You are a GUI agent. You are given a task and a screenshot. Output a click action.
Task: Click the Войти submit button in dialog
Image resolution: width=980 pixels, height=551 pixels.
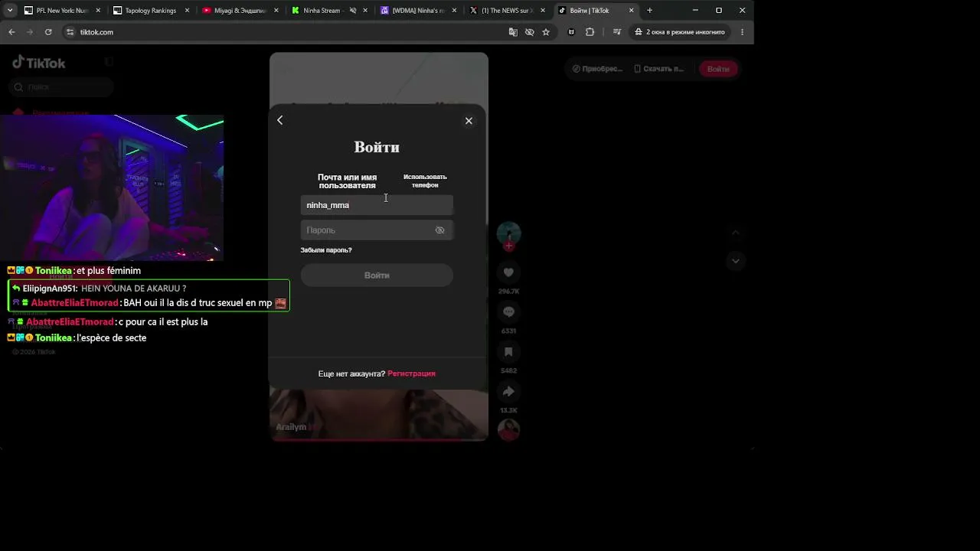(x=377, y=275)
